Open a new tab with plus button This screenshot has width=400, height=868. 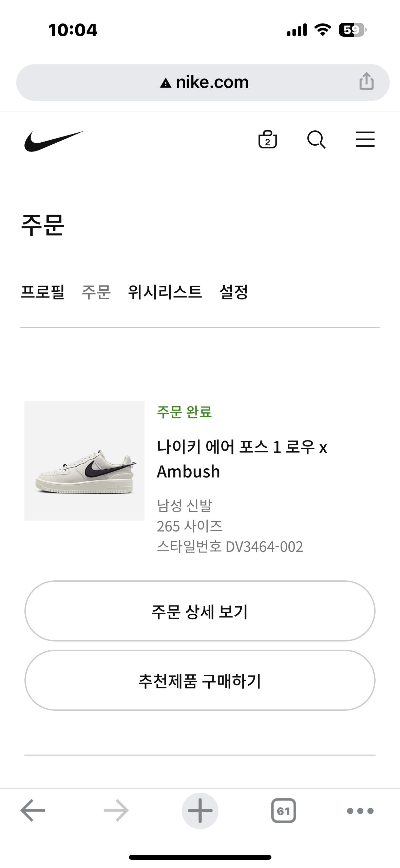point(200,810)
